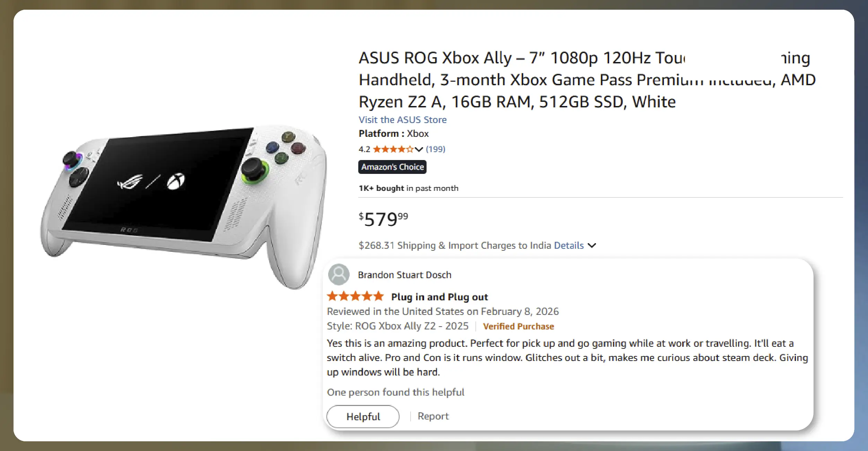Viewport: 868px width, 451px height.
Task: Click the Verified Purchase label
Action: click(518, 326)
